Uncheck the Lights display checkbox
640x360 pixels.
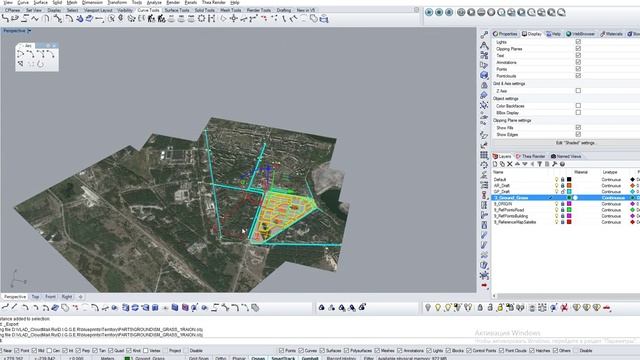(x=578, y=42)
